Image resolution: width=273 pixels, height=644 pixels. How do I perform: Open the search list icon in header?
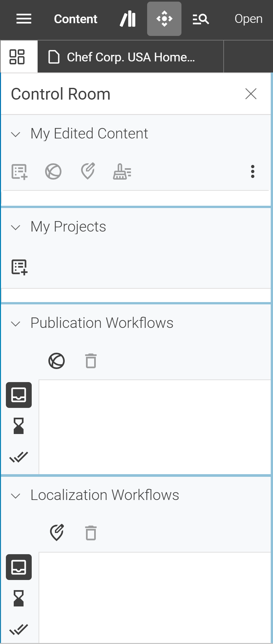coord(200,19)
